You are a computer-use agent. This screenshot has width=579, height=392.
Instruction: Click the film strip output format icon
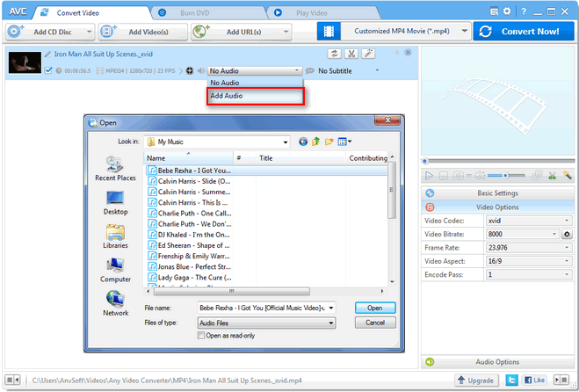point(329,32)
